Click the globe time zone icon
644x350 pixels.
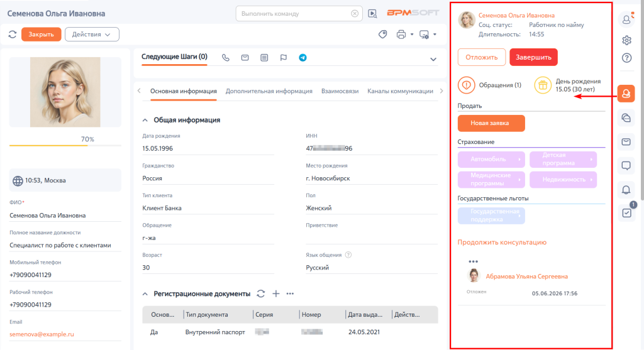pos(18,181)
